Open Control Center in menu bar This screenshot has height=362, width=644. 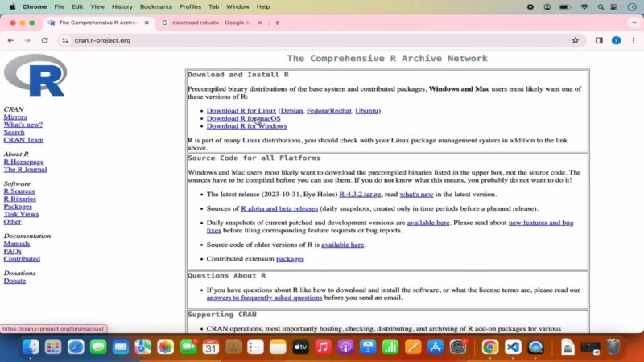[x=614, y=6]
